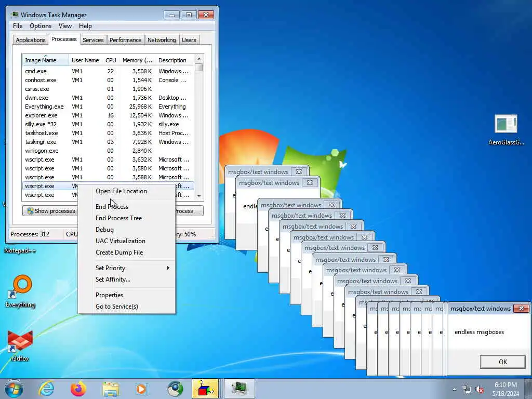Close the frontmost msgbox/text windows dialog
The width and height of the screenshot is (532, 399).
tap(521, 308)
